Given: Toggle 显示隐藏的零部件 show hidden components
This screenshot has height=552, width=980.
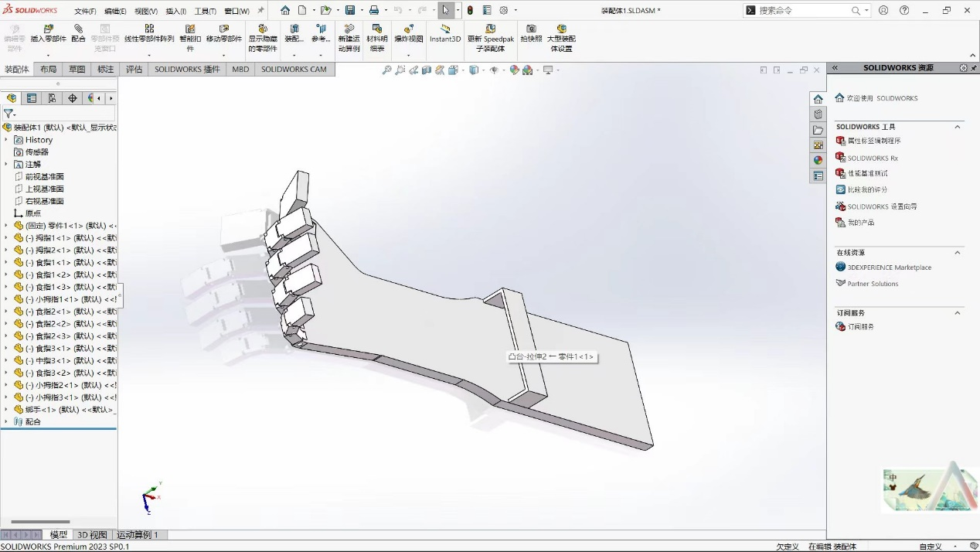Looking at the screenshot, I should pyautogui.click(x=263, y=29).
